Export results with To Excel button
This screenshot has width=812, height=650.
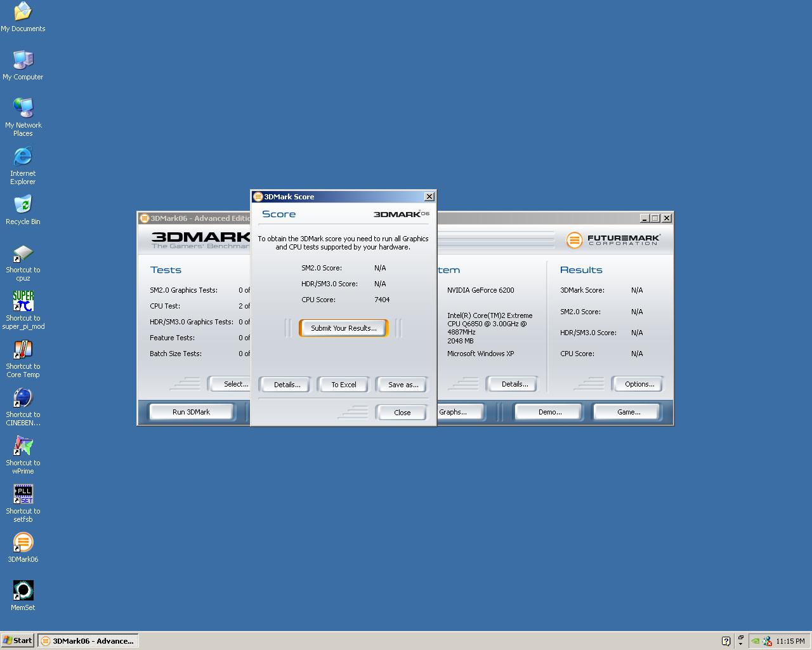pyautogui.click(x=343, y=385)
